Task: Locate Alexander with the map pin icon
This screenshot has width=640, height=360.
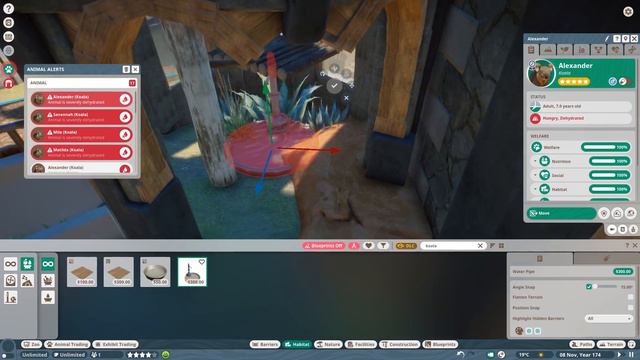Action: pos(625,39)
